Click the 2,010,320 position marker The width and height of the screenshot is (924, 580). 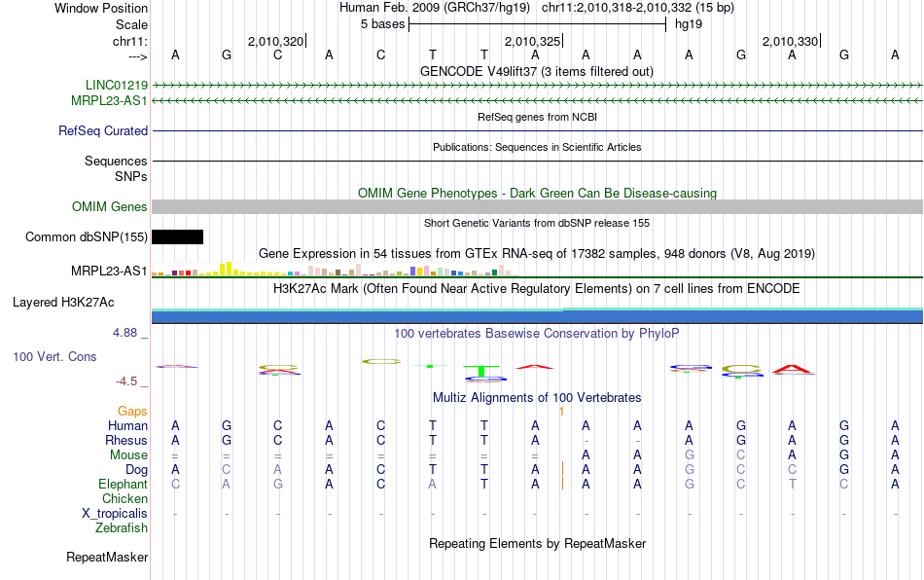point(276,41)
